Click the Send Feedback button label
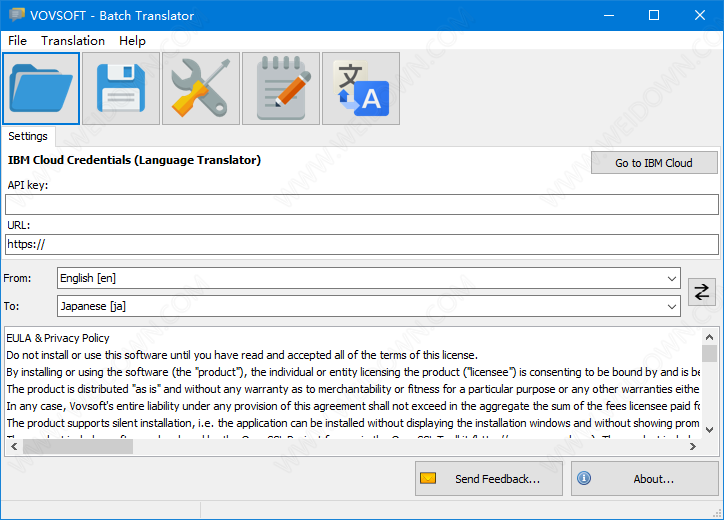Image resolution: width=724 pixels, height=520 pixels. (x=497, y=479)
